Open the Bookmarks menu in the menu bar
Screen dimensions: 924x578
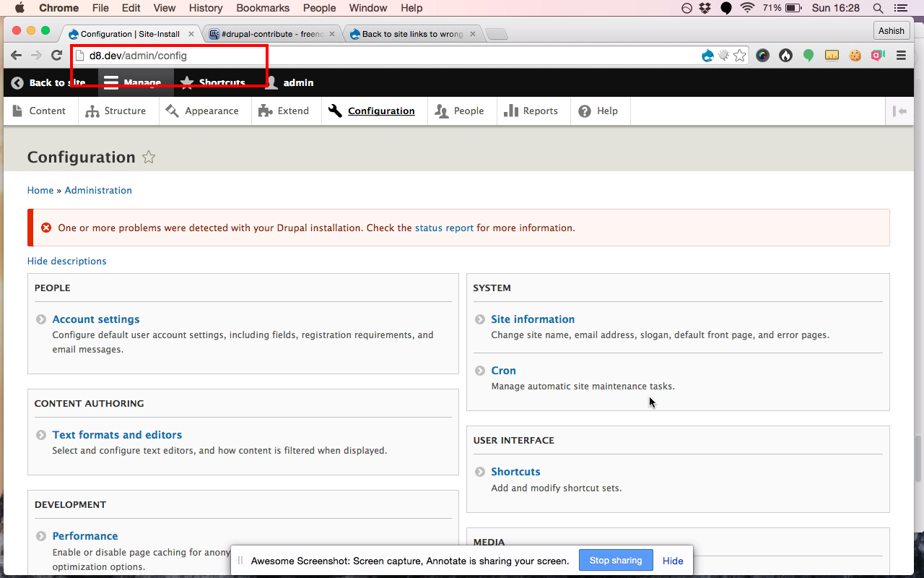pos(262,8)
